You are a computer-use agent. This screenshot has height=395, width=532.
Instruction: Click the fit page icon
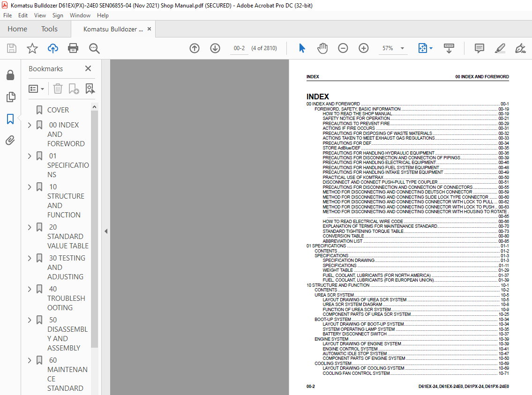pos(422,48)
